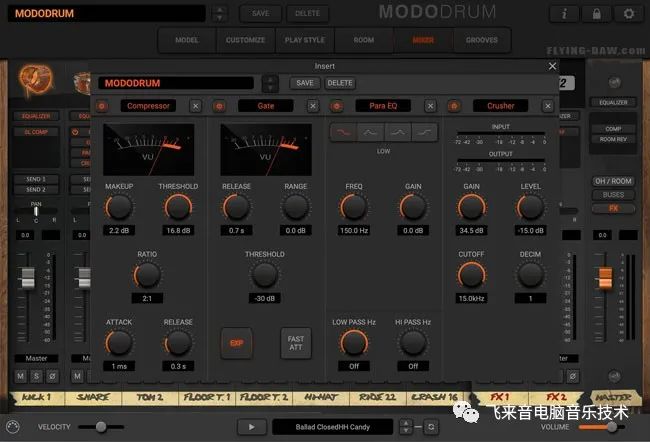Screen dimensions: 650x442
Task: Open main MODODRUM preset name field
Action: 107,14
